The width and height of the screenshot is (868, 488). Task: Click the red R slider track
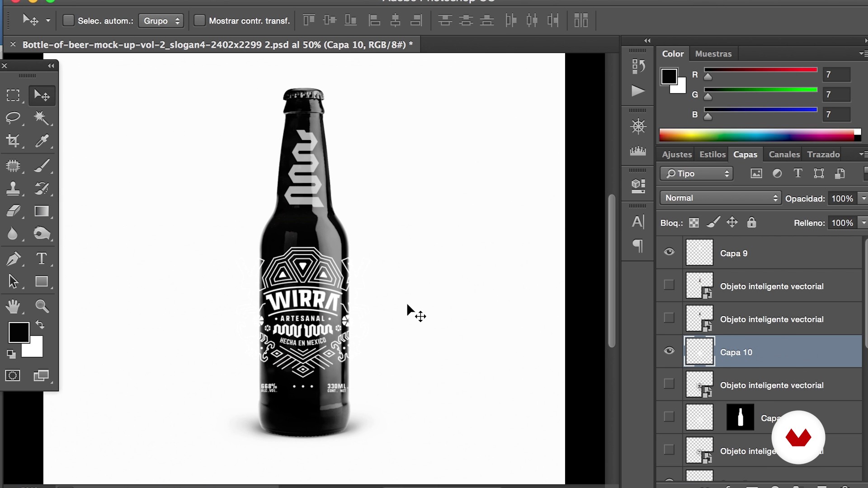pos(760,70)
